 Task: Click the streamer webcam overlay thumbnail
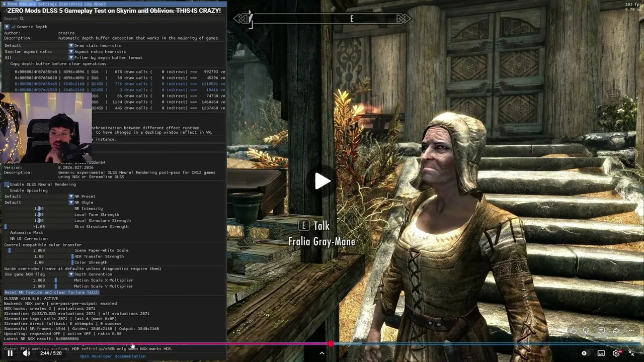(x=46, y=128)
